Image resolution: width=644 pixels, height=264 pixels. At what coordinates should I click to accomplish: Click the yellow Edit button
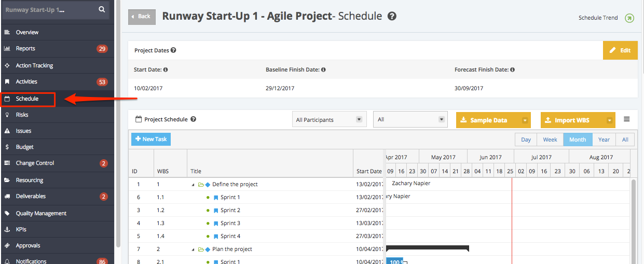click(620, 50)
